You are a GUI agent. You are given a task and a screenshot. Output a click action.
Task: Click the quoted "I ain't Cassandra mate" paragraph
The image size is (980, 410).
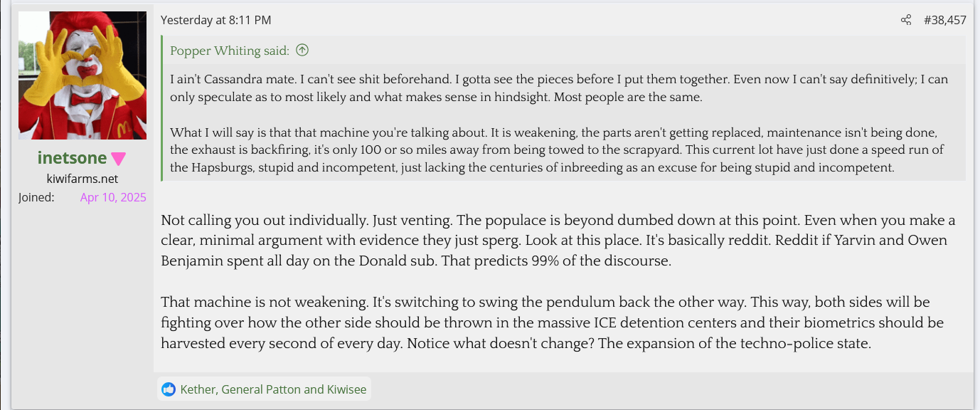558,88
